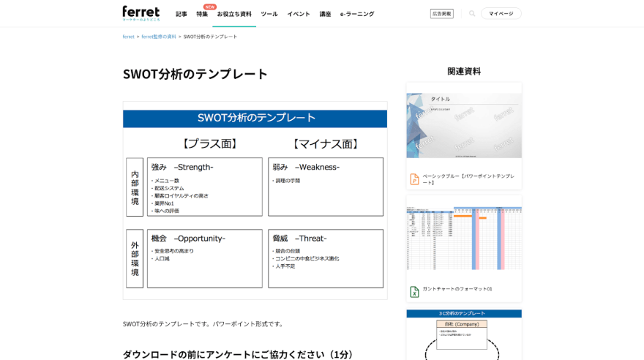Open the 記事 menu

tap(181, 14)
